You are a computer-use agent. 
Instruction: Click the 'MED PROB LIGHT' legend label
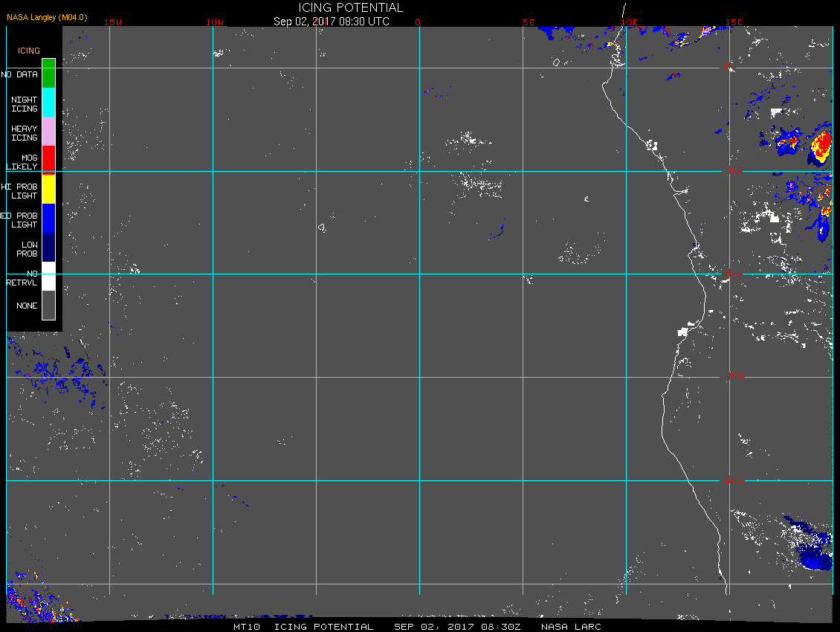pyautogui.click(x=19, y=220)
